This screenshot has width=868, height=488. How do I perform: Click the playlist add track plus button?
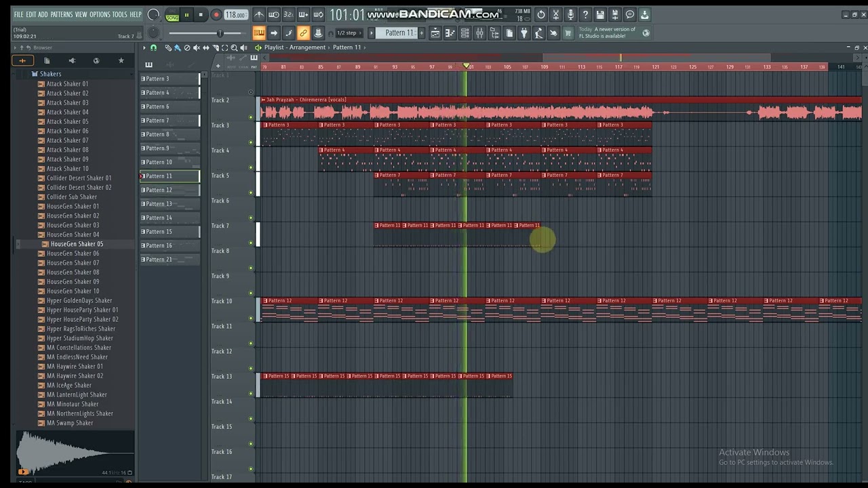tap(218, 66)
